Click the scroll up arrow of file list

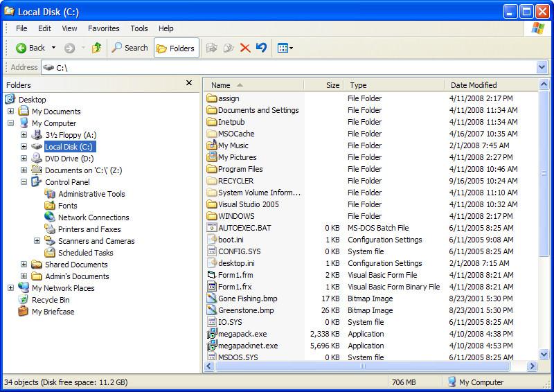(x=544, y=84)
